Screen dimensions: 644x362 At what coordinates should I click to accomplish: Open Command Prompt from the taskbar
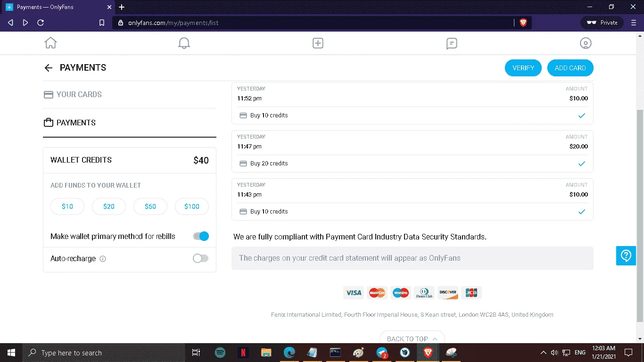(x=336, y=353)
